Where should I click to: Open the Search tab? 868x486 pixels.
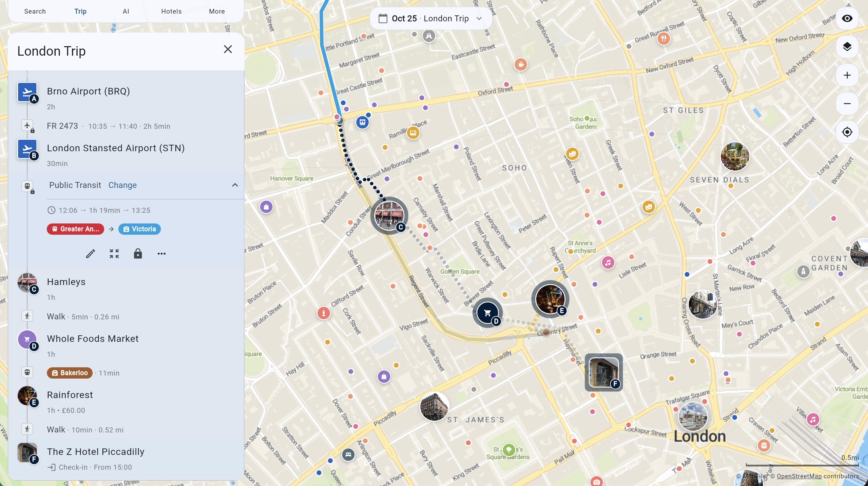[x=35, y=11]
